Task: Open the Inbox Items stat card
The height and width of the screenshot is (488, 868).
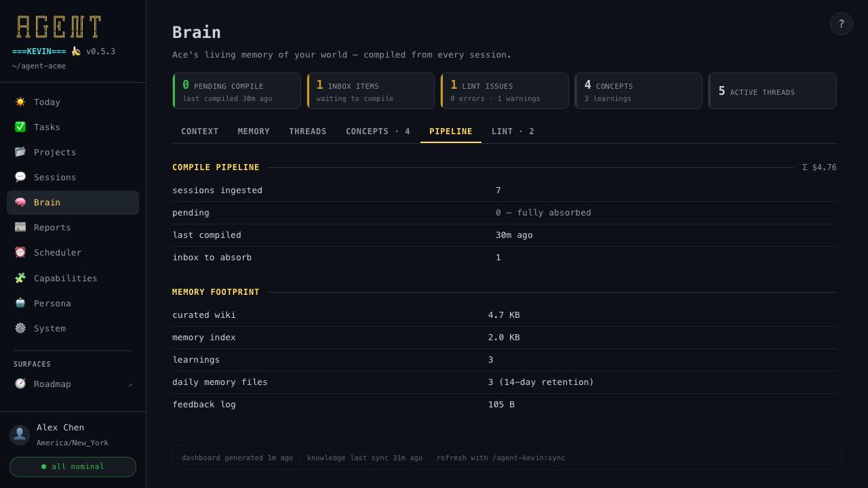Action: click(370, 91)
